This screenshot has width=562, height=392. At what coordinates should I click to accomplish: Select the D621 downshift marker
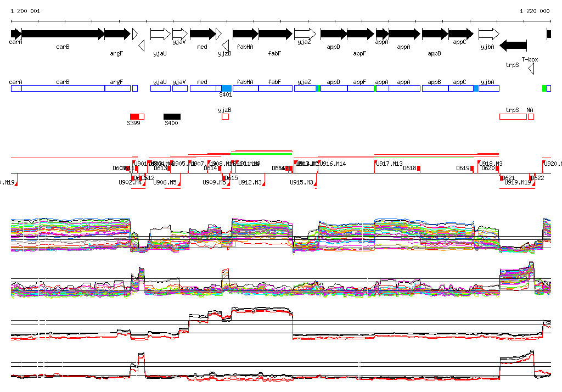tap(502, 178)
